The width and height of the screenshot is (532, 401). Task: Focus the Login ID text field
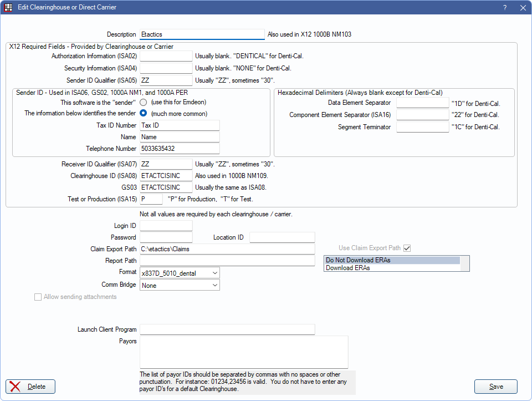click(166, 226)
